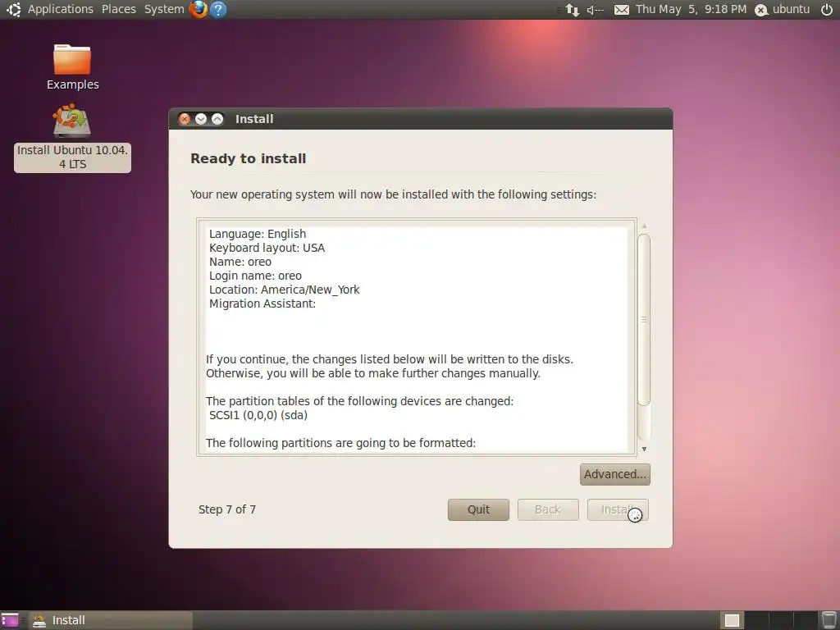The image size is (840, 630).
Task: Click the Ubuntu logo in top panel
Action: tap(13, 9)
